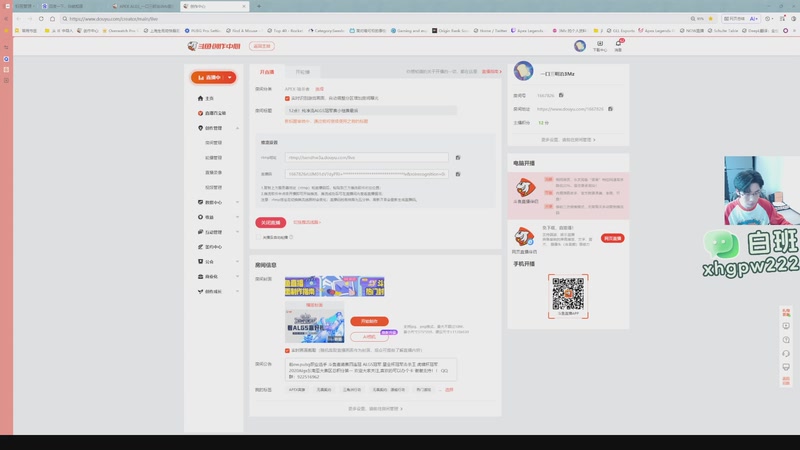Click the orange 开始制作 cover button
This screenshot has height=450, width=800.
click(x=369, y=321)
